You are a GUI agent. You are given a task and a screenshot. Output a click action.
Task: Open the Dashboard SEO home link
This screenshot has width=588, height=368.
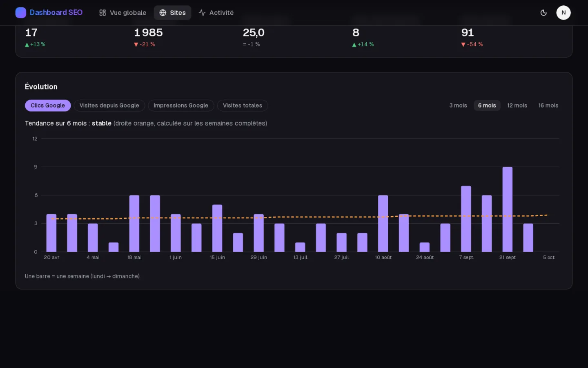coord(49,13)
